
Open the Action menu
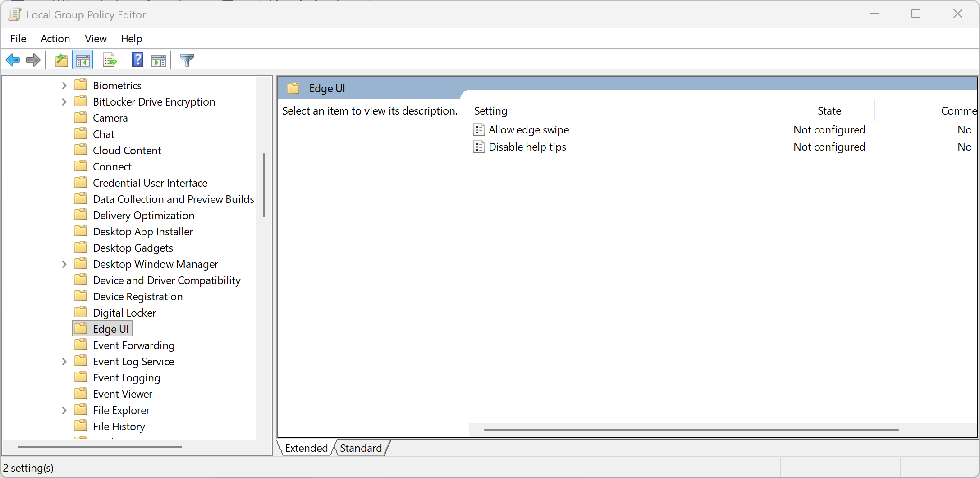55,39
